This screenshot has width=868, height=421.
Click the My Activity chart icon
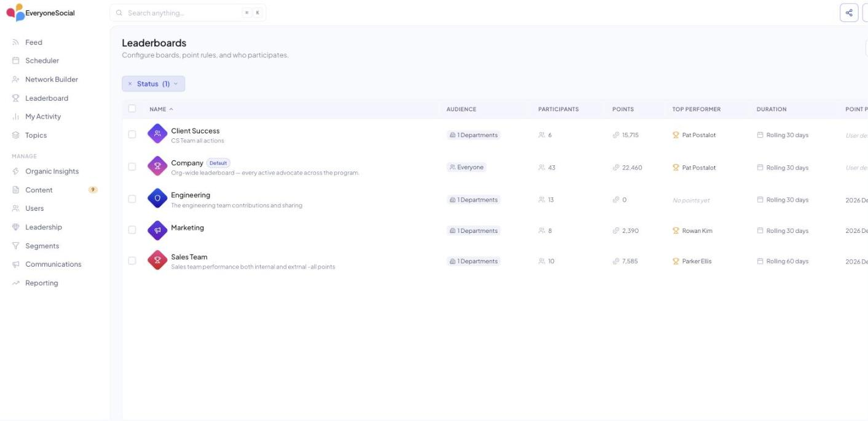click(16, 117)
